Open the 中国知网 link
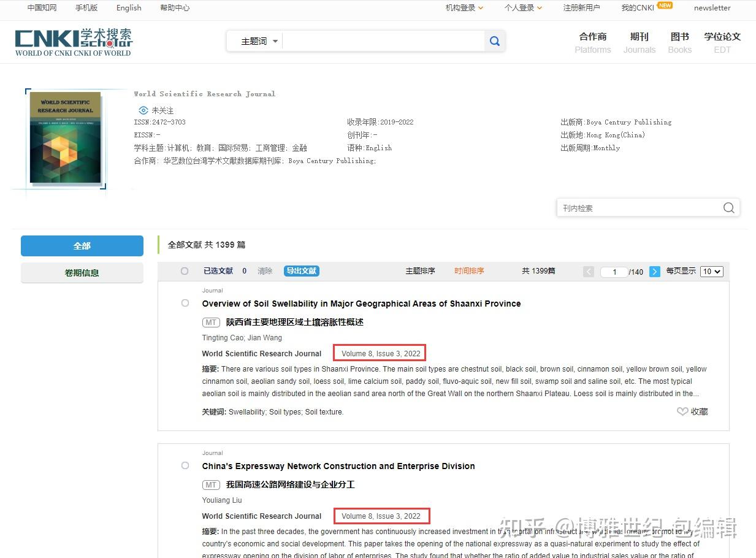756x558 pixels. pos(42,8)
